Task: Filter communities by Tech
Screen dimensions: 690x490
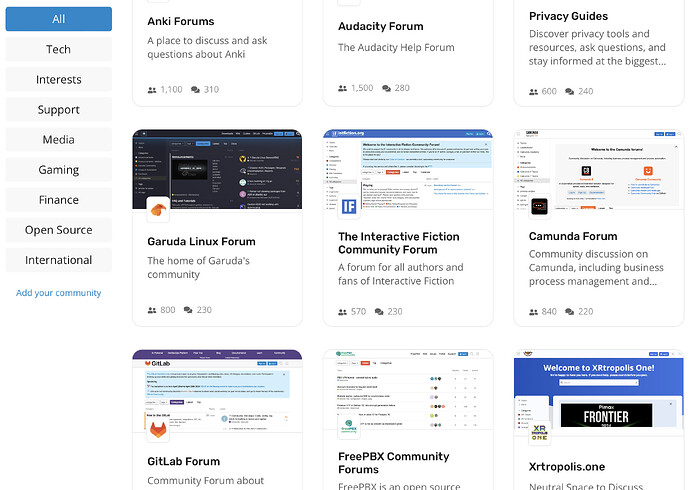Action: point(59,49)
